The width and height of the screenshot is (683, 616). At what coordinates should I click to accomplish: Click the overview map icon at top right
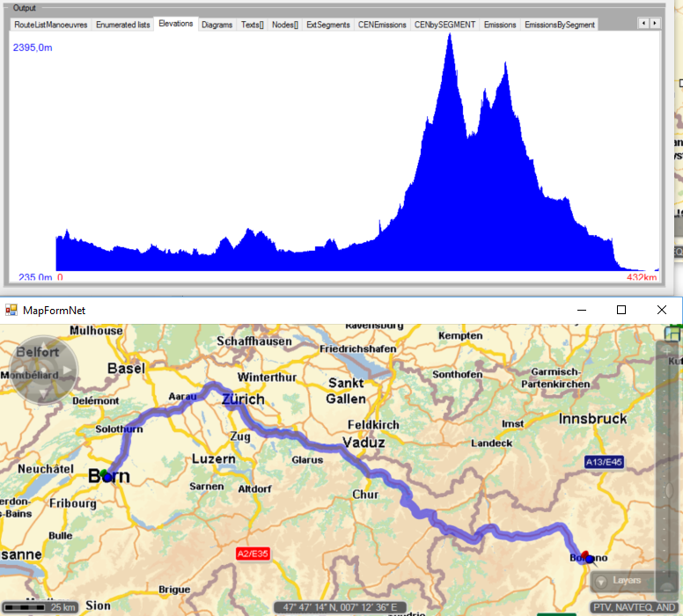[x=674, y=334]
